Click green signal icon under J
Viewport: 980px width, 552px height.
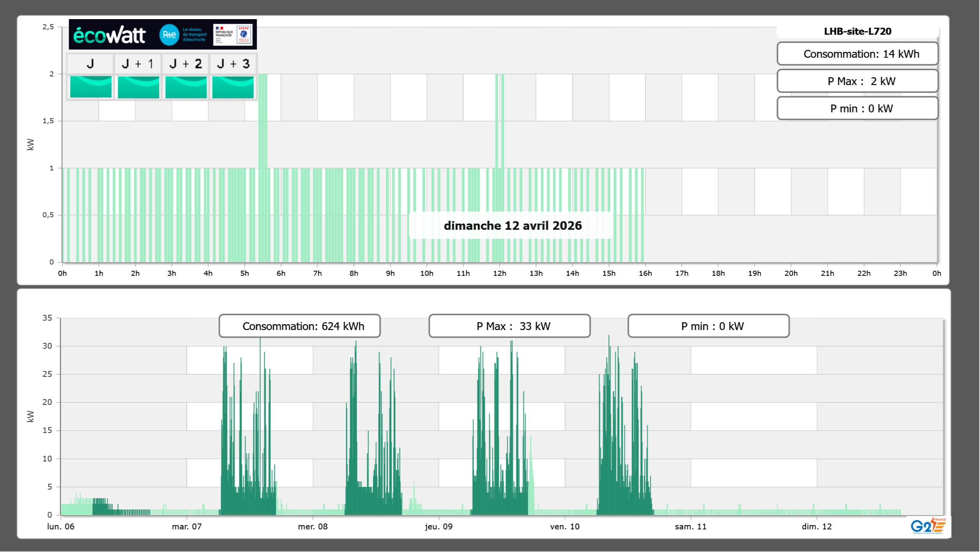pos(91,87)
